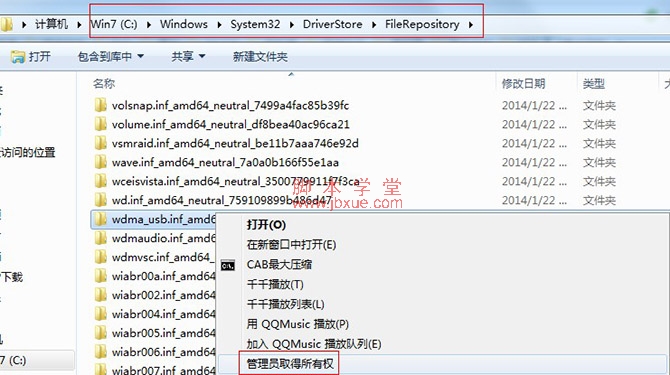Click folder icon of volsnap.inf_amd64_neutral row
Image resolution: width=670 pixels, height=375 pixels.
tap(100, 105)
